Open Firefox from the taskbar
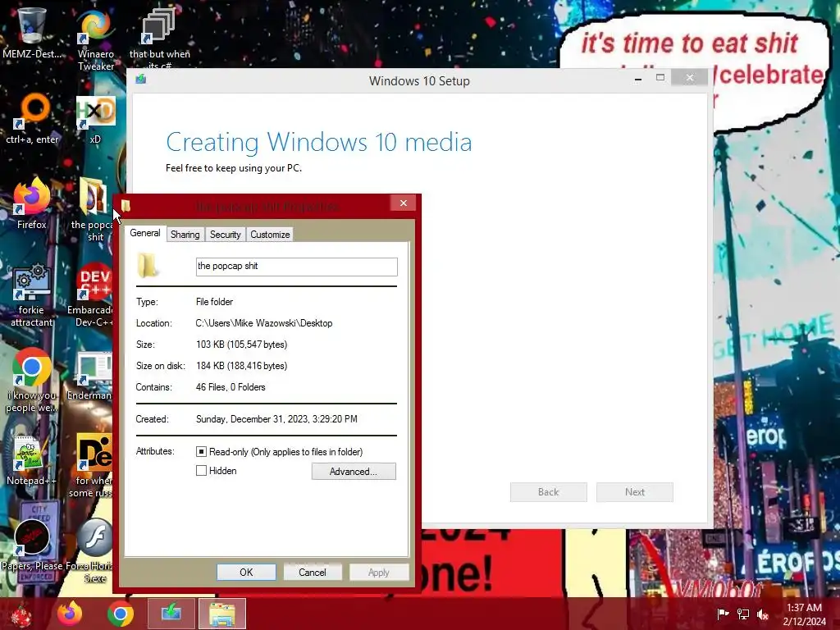This screenshot has height=630, width=840. pos(71,614)
